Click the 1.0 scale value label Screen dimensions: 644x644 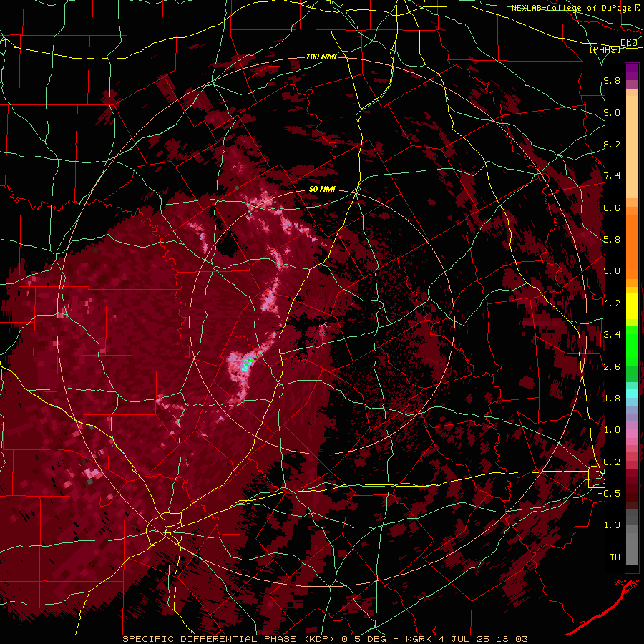[x=612, y=430]
